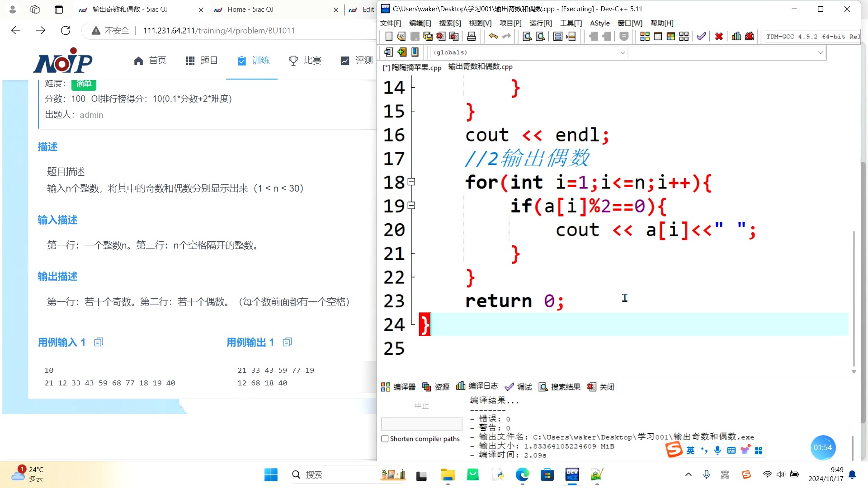Click the browser address bar URL
This screenshot has height=488, width=868.
218,31
